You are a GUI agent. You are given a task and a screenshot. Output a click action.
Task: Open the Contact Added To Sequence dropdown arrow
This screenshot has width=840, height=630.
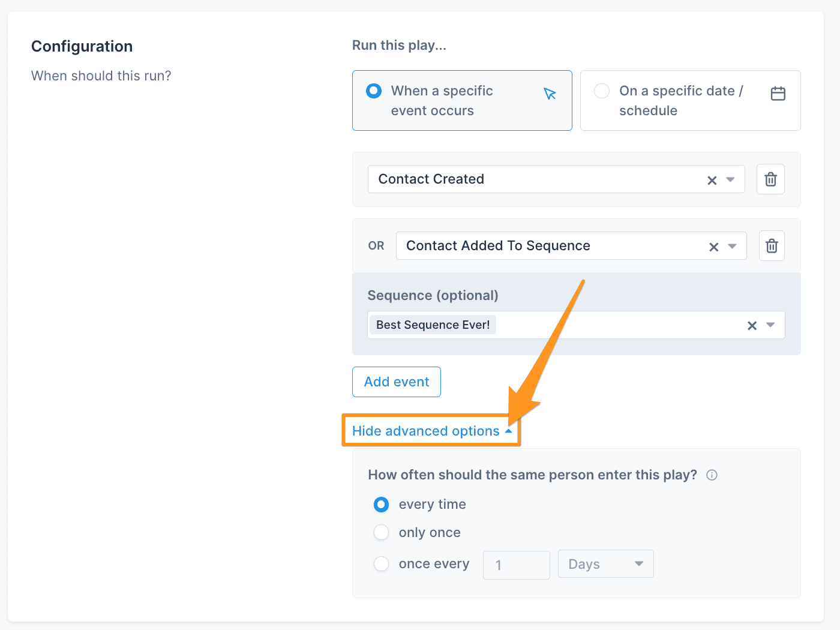coord(732,246)
